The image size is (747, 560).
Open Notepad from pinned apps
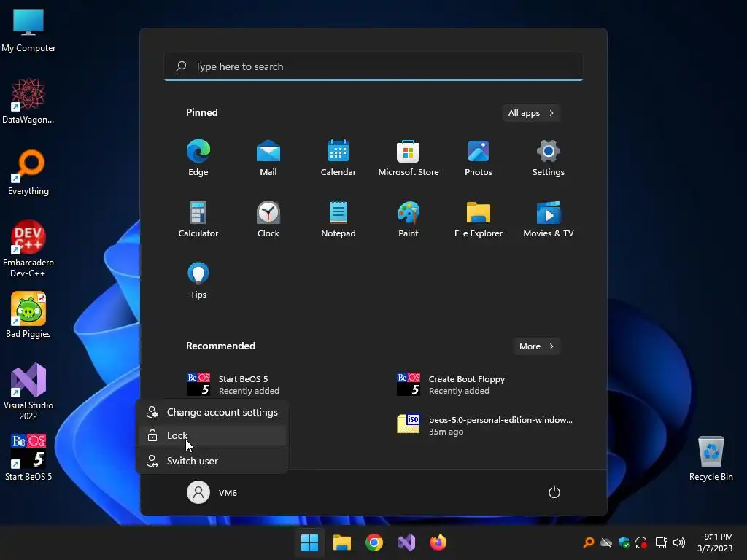coord(338,219)
